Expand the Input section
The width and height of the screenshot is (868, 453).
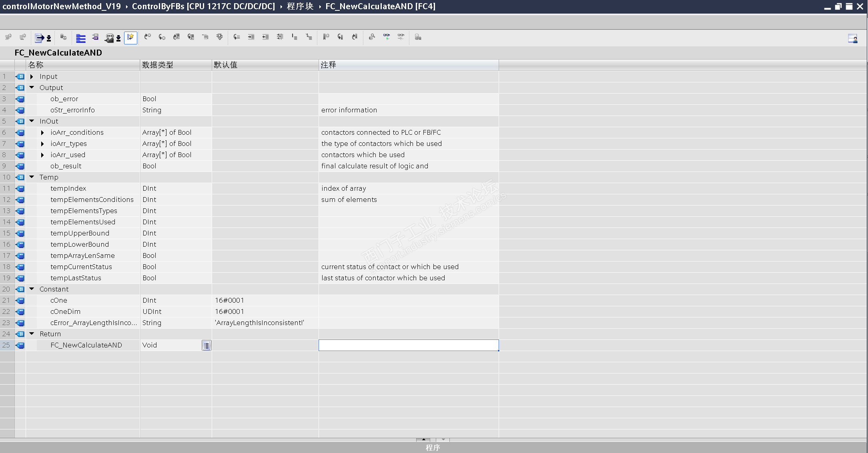[x=32, y=76]
